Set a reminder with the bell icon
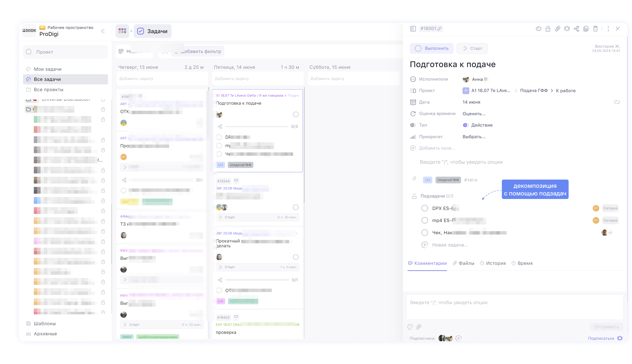632x364 pixels. click(567, 29)
